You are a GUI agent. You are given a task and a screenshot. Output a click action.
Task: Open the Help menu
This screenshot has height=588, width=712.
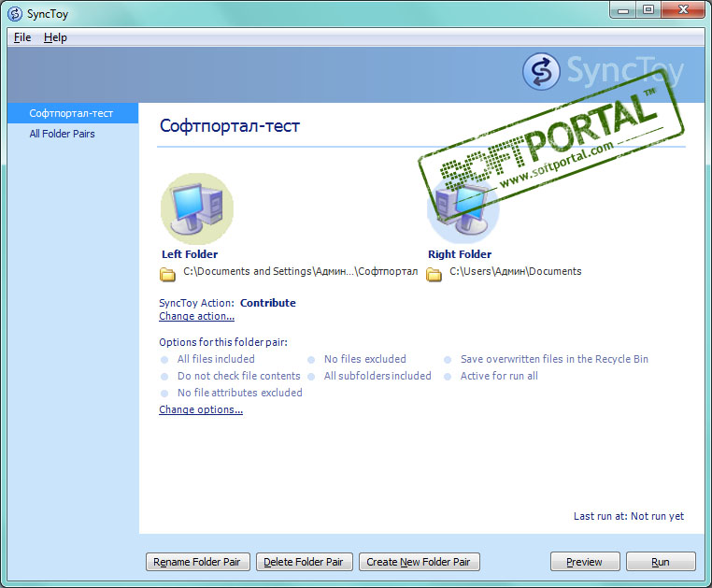coord(55,37)
